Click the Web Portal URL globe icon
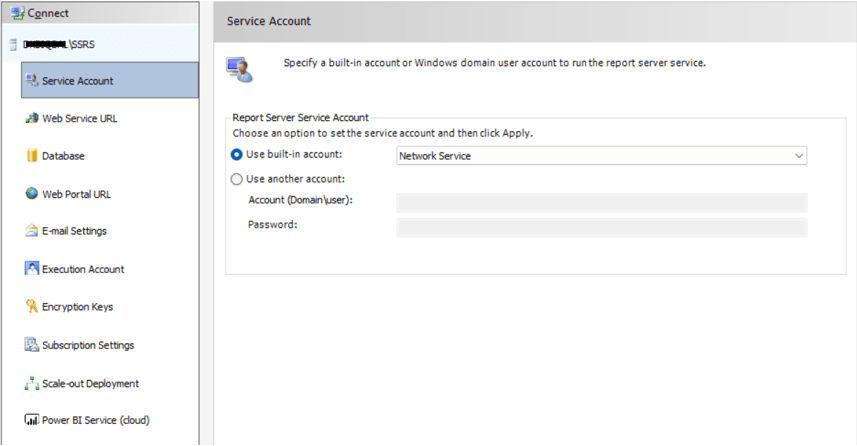The width and height of the screenshot is (857, 446). (x=32, y=194)
